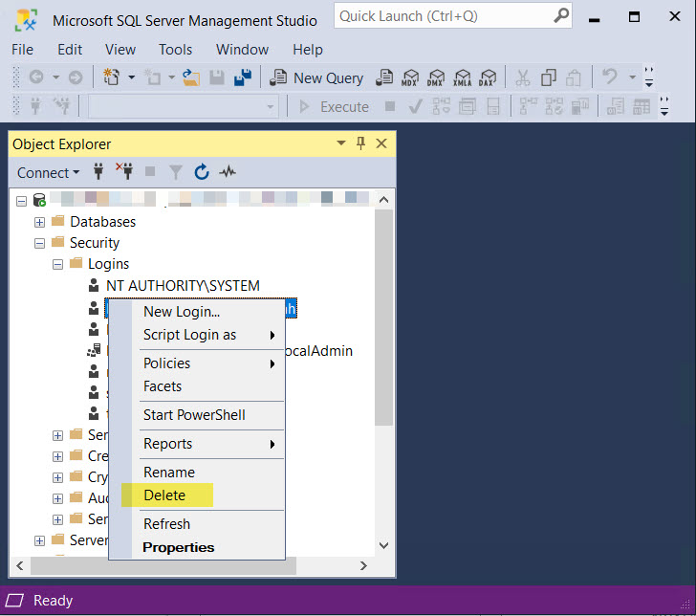Click the Object Explorer scroll up arrow
This screenshot has width=696, height=616.
(384, 200)
